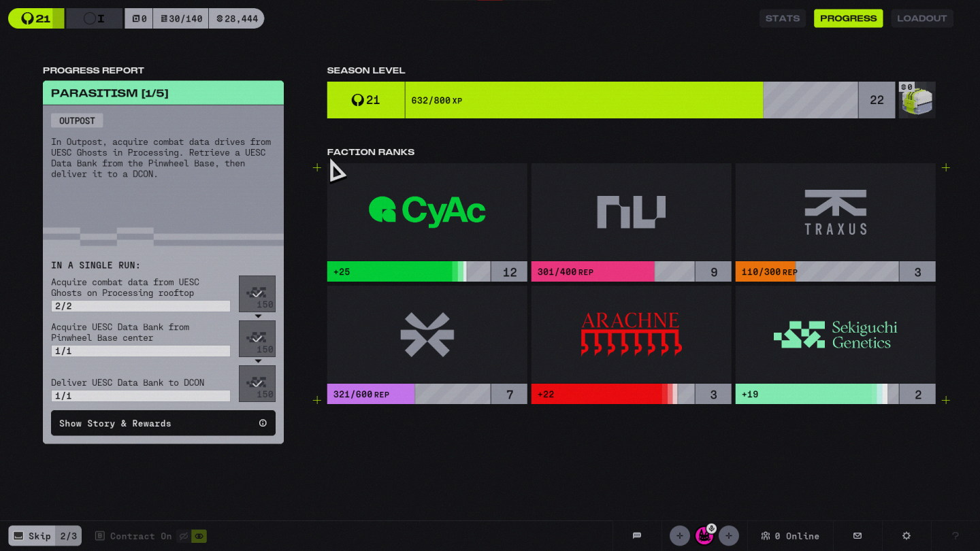Click the pink cat player avatar
Screen dimensions: 980x551
(x=704, y=535)
